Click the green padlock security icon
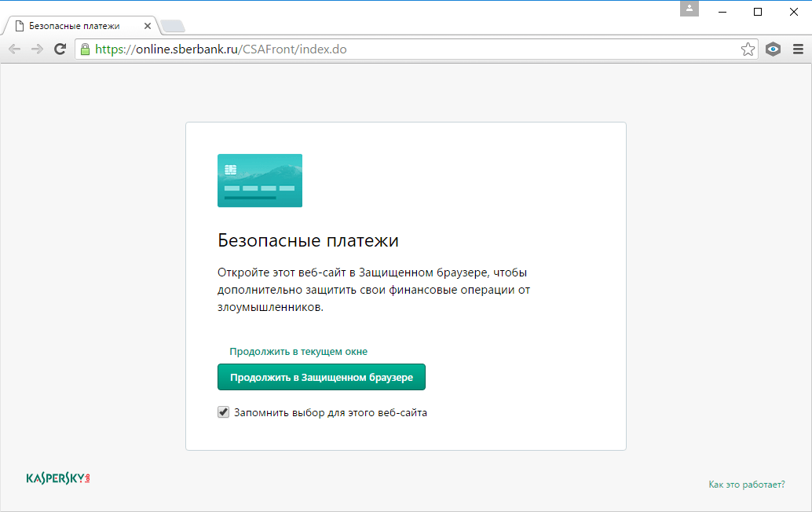The width and height of the screenshot is (812, 512). point(84,49)
